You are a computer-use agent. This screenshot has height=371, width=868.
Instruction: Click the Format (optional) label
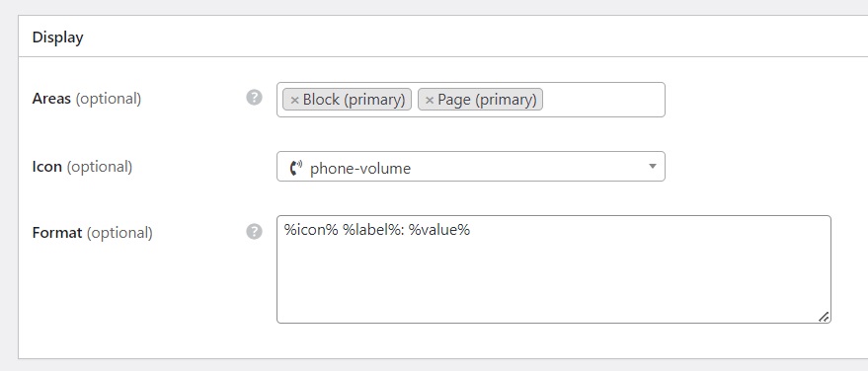(93, 233)
